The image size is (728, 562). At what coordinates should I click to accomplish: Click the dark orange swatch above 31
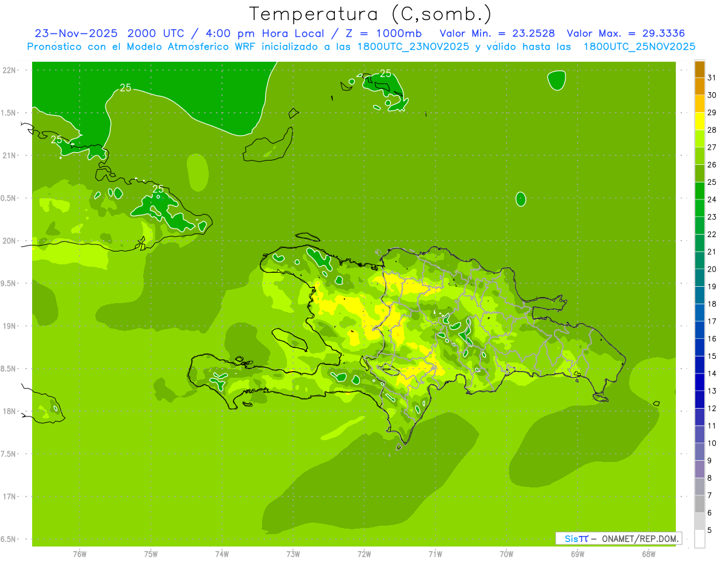point(699,70)
